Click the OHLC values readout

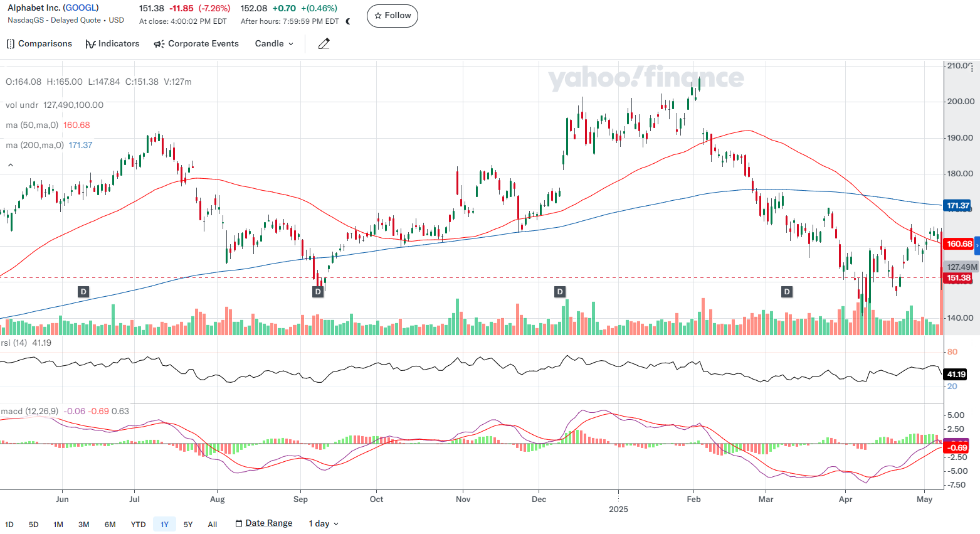pyautogui.click(x=98, y=82)
